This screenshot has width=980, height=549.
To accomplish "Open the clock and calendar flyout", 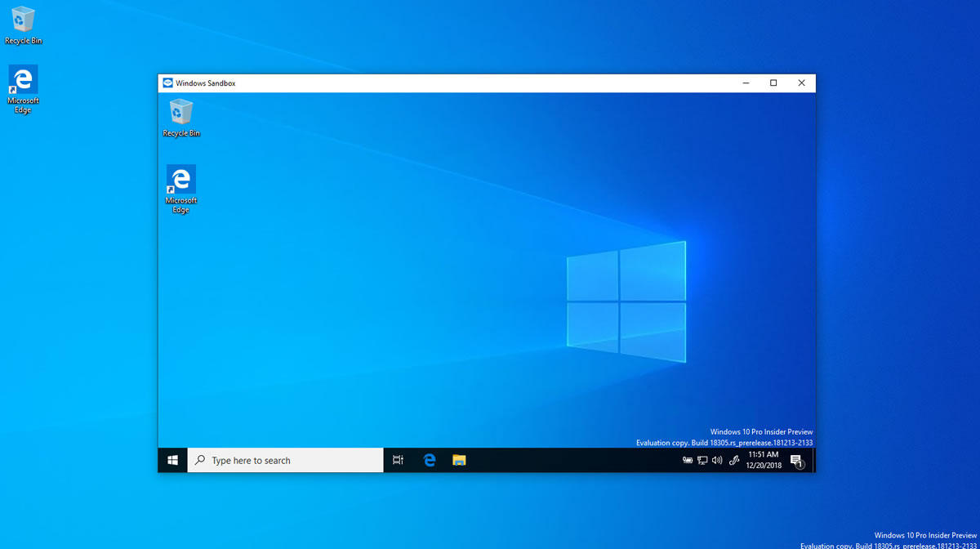I will point(763,460).
